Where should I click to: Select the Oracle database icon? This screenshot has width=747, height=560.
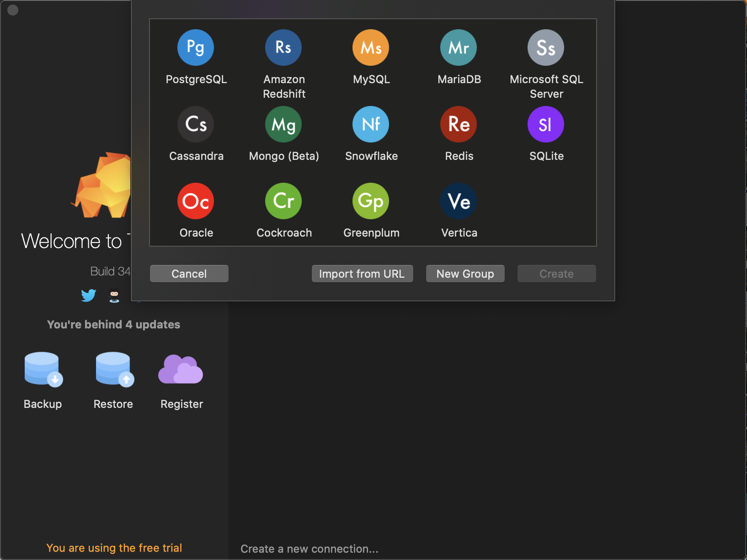(196, 201)
